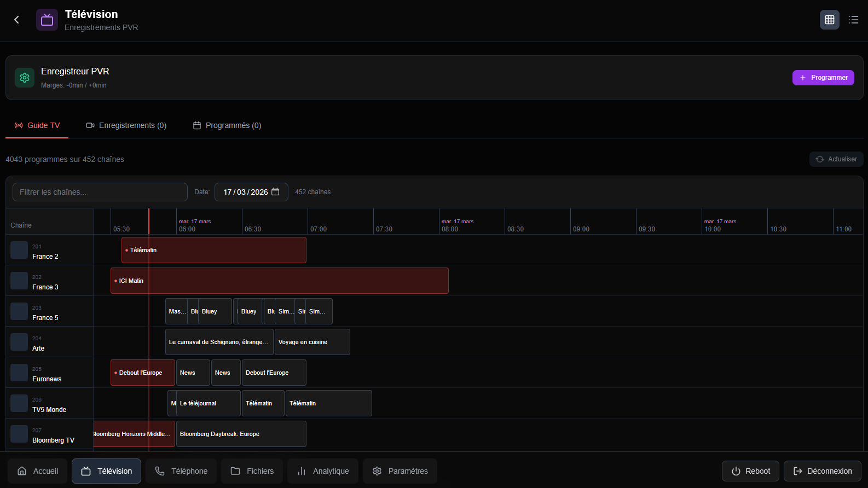This screenshot has height=488, width=868.
Task: Click the Reboot button
Action: [750, 471]
